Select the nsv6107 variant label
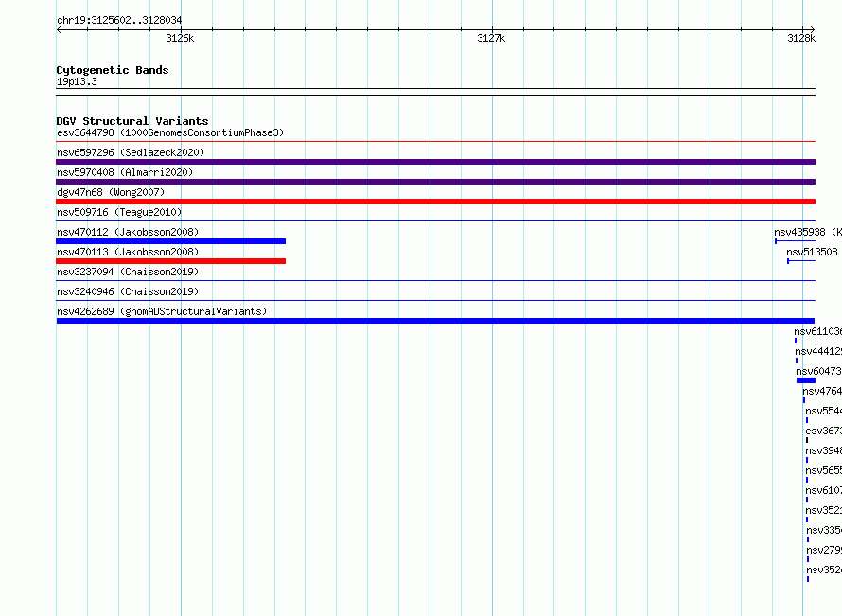The height and width of the screenshot is (616, 842). tap(824, 490)
